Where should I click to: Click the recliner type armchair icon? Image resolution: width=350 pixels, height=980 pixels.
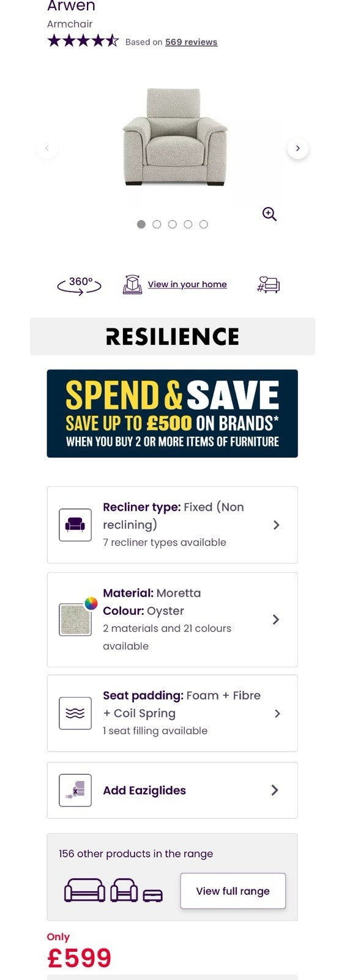pos(75,525)
